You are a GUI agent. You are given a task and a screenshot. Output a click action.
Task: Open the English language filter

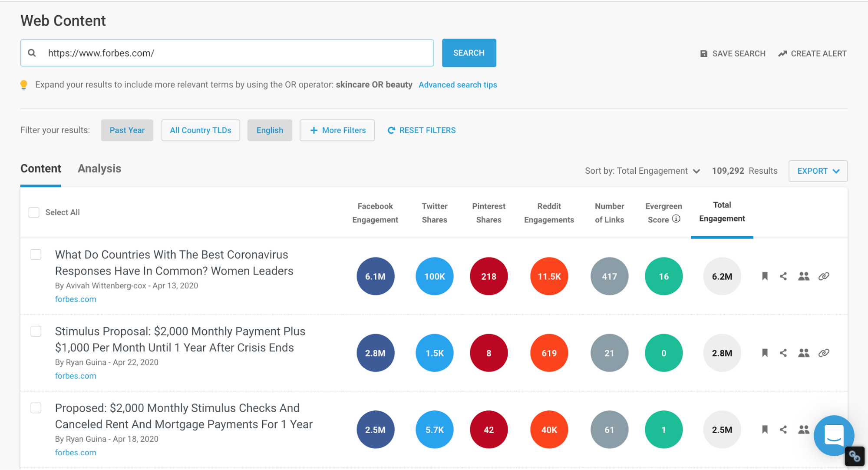click(x=270, y=130)
